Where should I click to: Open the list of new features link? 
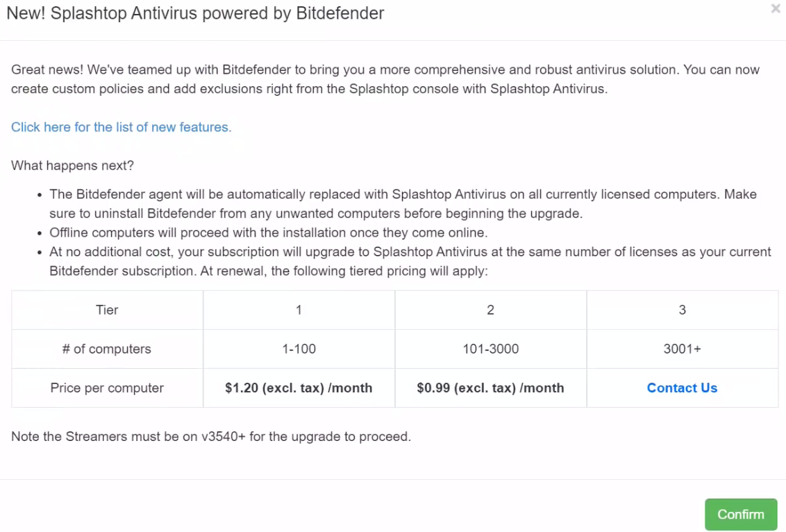coord(123,127)
